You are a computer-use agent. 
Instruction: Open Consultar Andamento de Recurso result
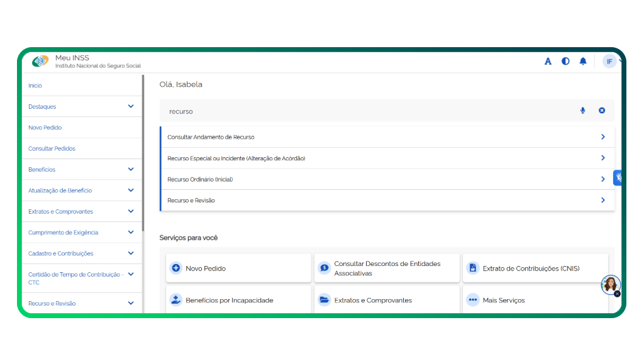387,136
